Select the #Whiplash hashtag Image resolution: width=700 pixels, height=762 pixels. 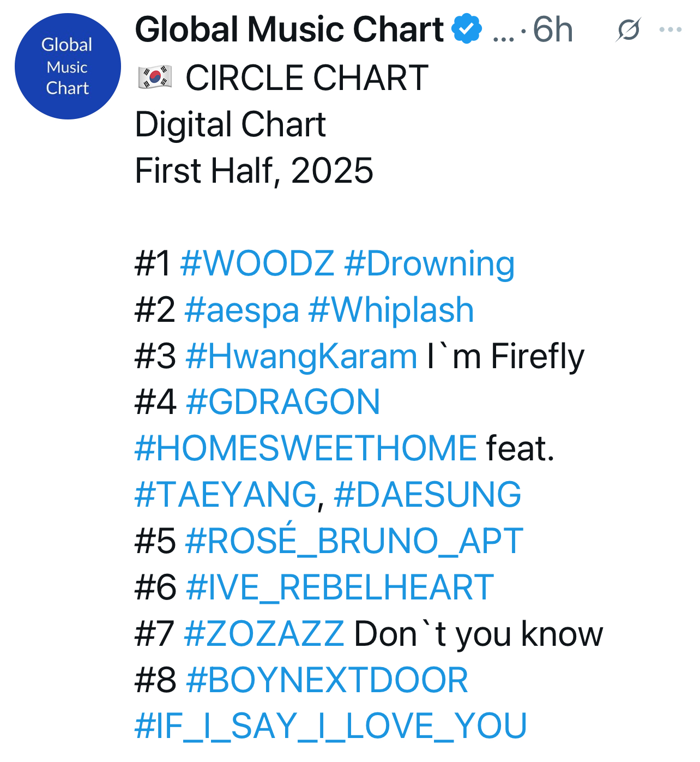[391, 311]
